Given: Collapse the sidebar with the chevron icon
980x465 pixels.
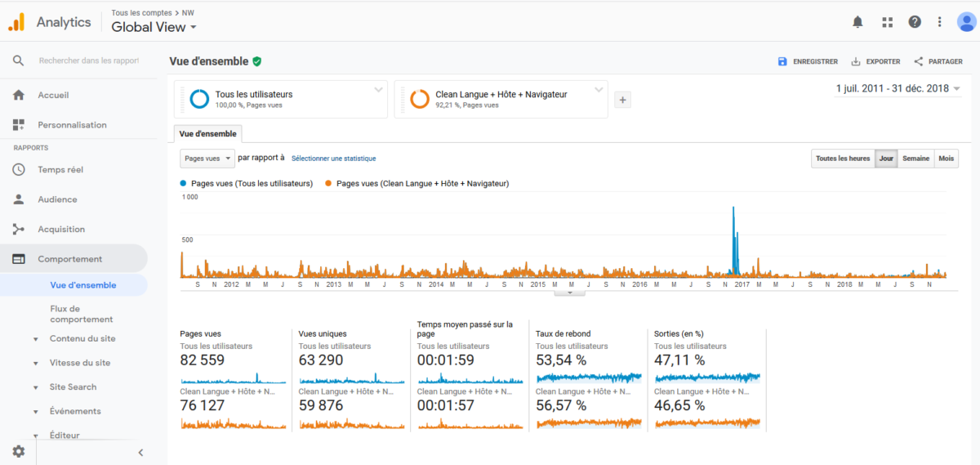Looking at the screenshot, I should (x=140, y=452).
